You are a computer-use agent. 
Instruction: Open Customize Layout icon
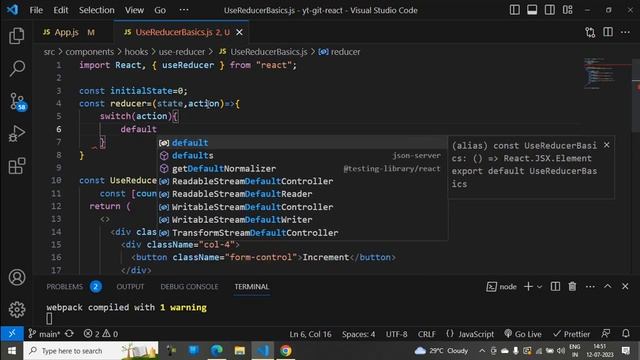[x=567, y=10]
